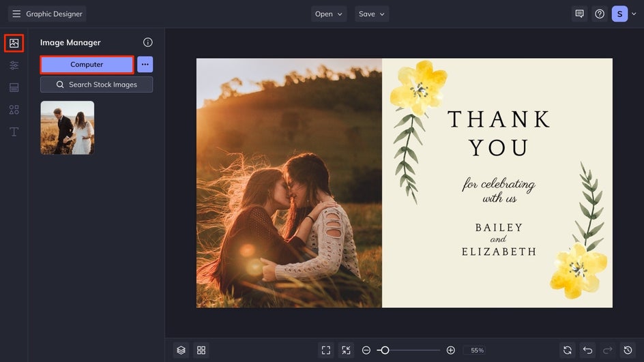Viewport: 644px width, 362px height.
Task: Open the Layers panel
Action: (181, 350)
